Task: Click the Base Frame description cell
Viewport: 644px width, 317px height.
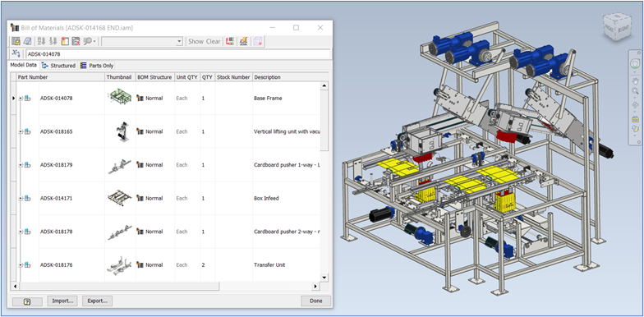Action: coord(286,99)
